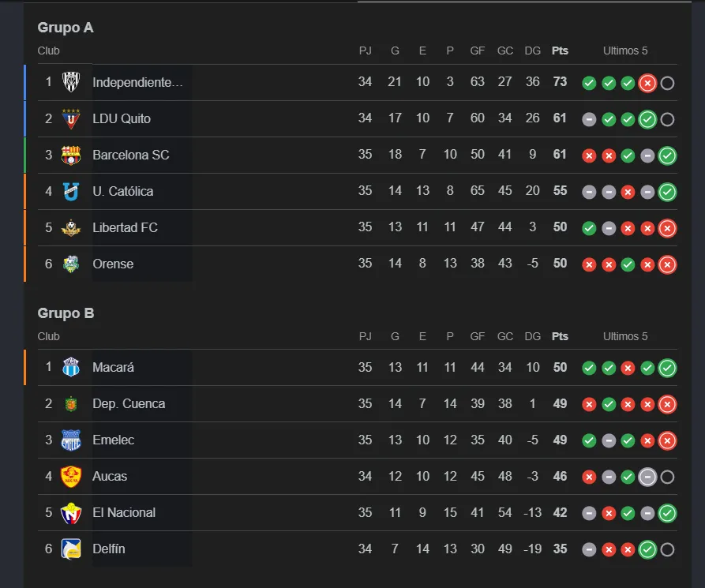
Task: Click the Independiente del Valle club crest
Action: point(71,82)
